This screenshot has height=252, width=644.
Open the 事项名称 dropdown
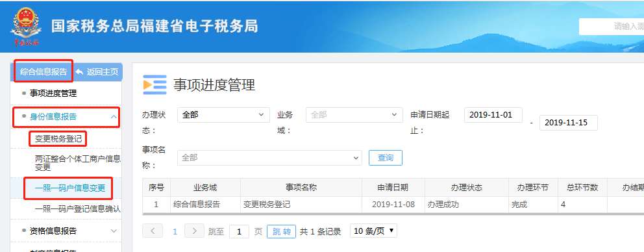click(x=269, y=158)
